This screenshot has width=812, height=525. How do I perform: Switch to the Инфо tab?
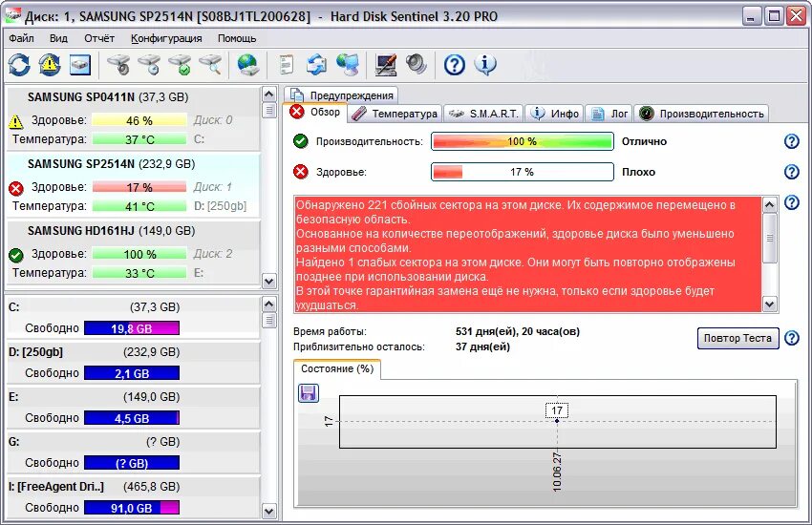[x=555, y=114]
